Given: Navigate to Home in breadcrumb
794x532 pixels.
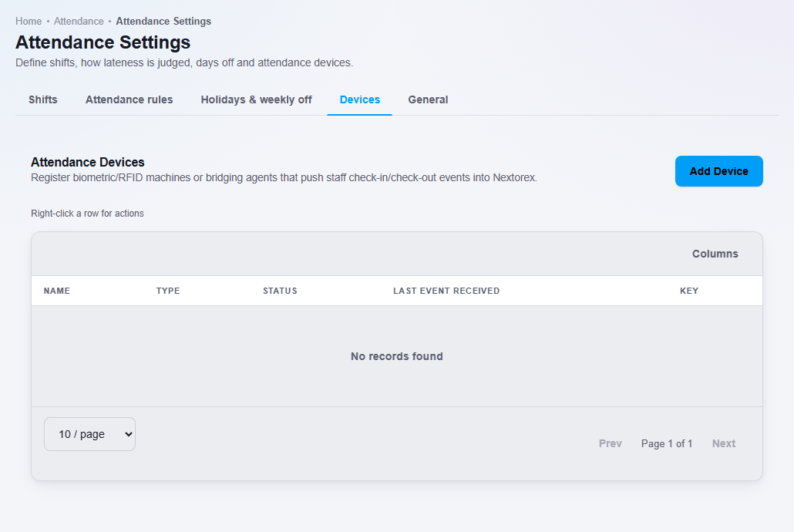Looking at the screenshot, I should pyautogui.click(x=29, y=22).
